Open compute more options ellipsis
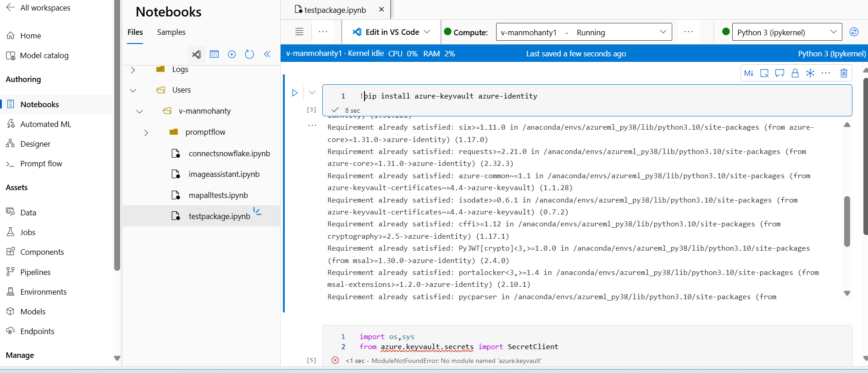 (x=688, y=32)
